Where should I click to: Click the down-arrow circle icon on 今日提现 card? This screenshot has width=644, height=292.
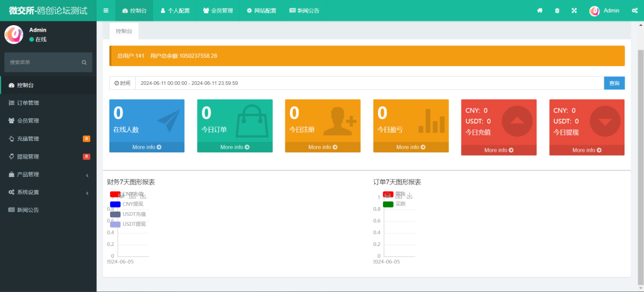(606, 121)
